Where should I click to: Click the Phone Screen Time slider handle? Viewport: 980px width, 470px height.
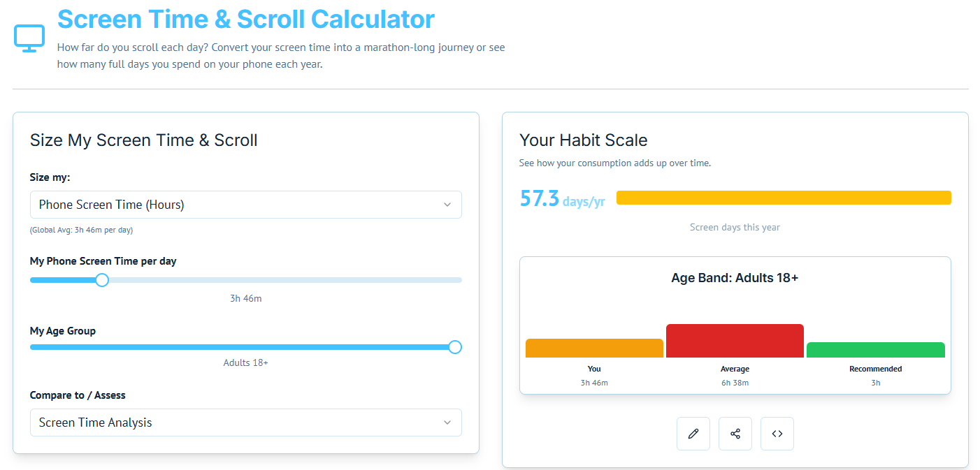[102, 280]
